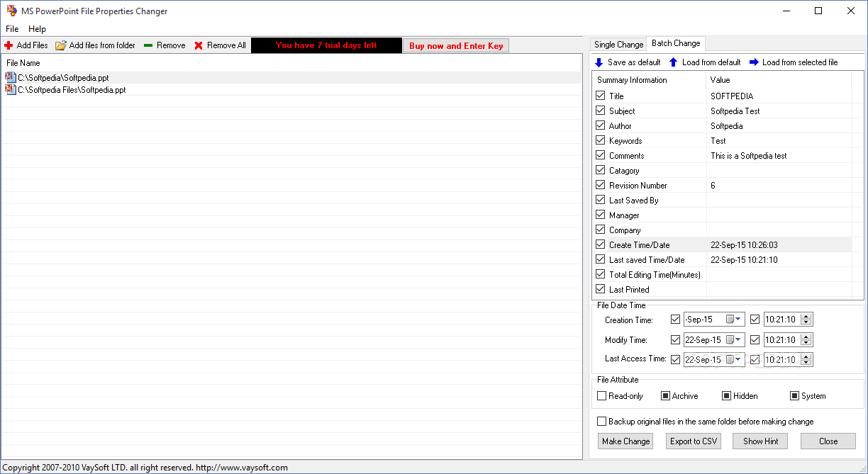Image resolution: width=868 pixels, height=474 pixels.
Task: Click the green minus Remove icon
Action: click(148, 45)
